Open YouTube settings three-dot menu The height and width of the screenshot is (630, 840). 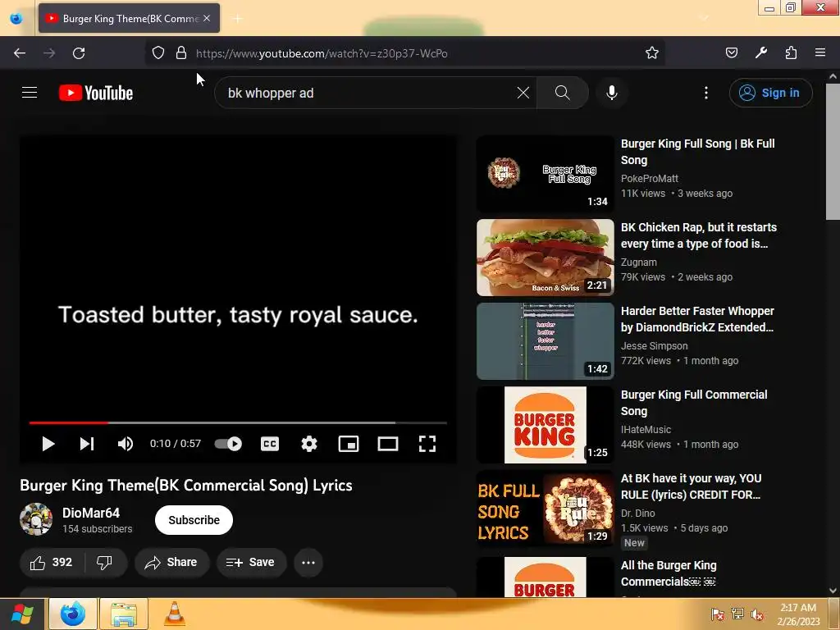[706, 93]
